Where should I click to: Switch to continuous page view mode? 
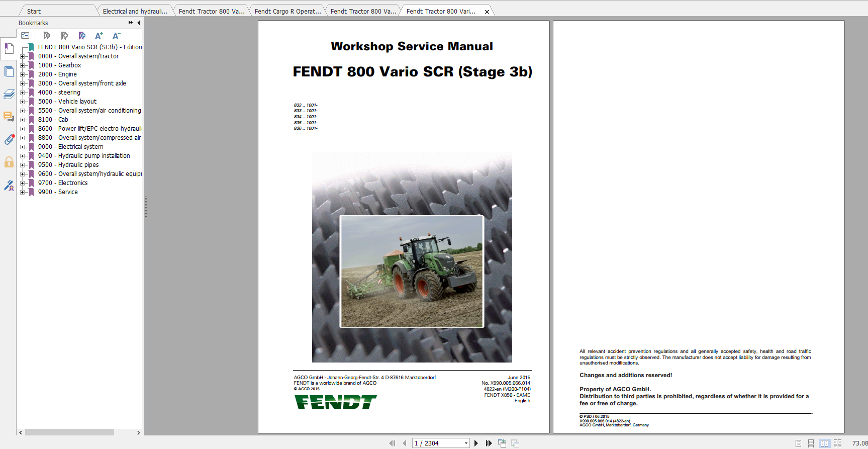(811, 443)
